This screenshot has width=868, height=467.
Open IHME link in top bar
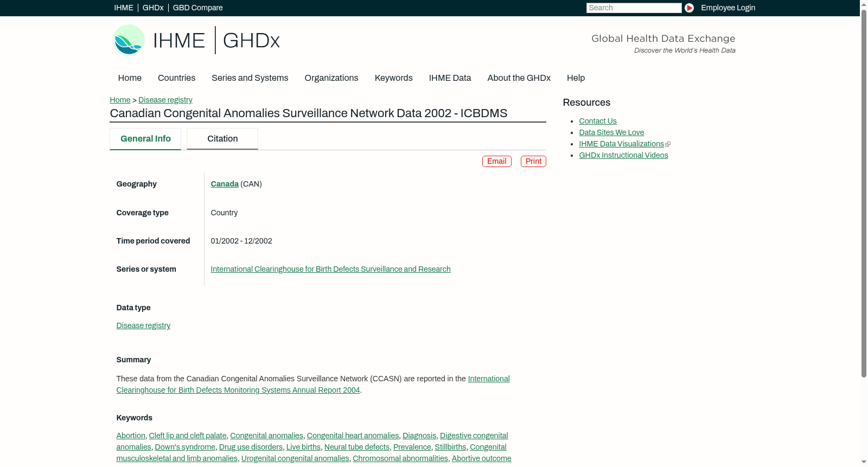[x=124, y=8]
